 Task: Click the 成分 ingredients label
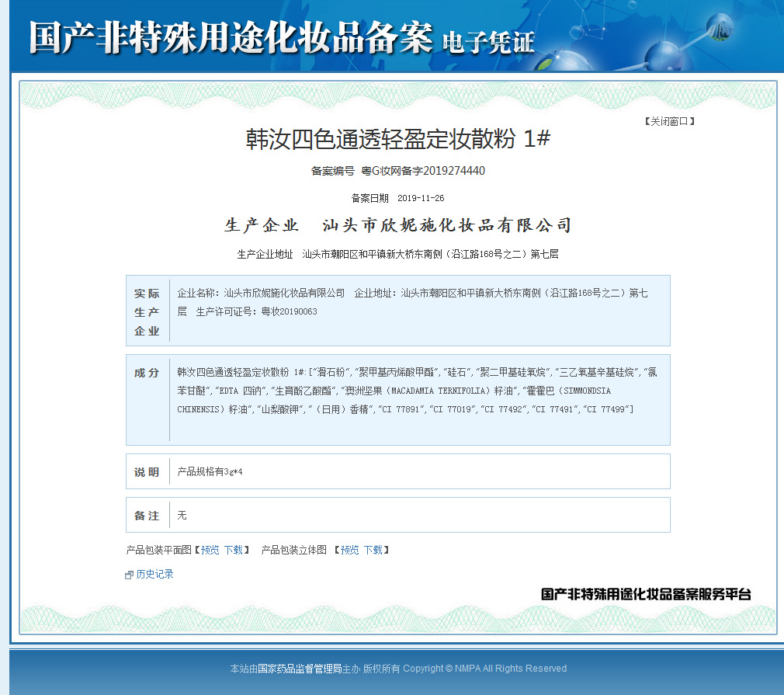pyautogui.click(x=147, y=373)
